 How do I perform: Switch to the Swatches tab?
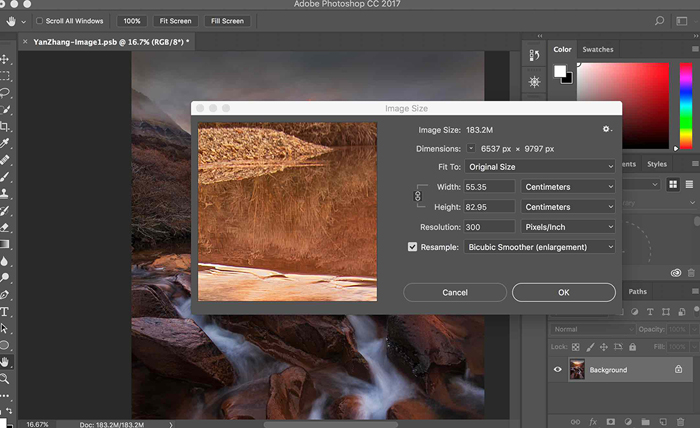[598, 49]
